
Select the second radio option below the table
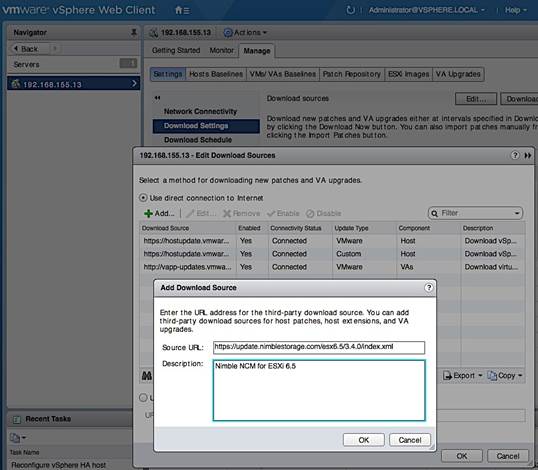pyautogui.click(x=143, y=398)
